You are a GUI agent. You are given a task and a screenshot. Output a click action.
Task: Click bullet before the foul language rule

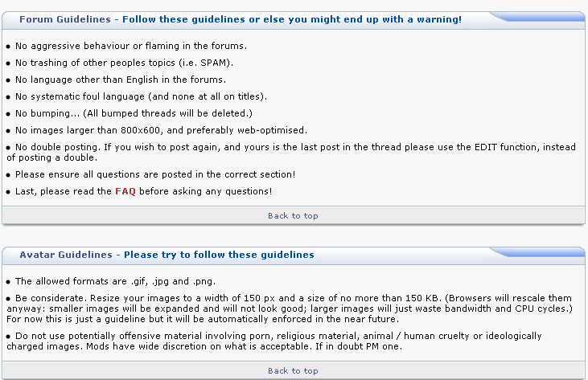click(8, 96)
